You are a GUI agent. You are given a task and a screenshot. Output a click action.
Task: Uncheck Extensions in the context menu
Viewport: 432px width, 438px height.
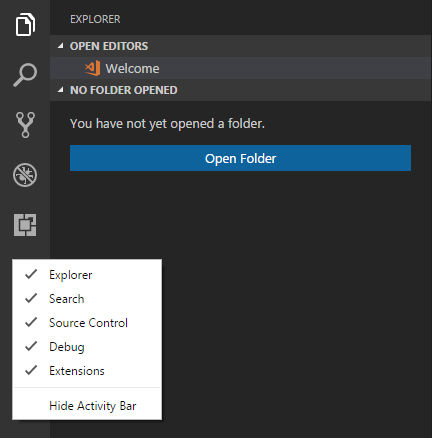coord(87,371)
